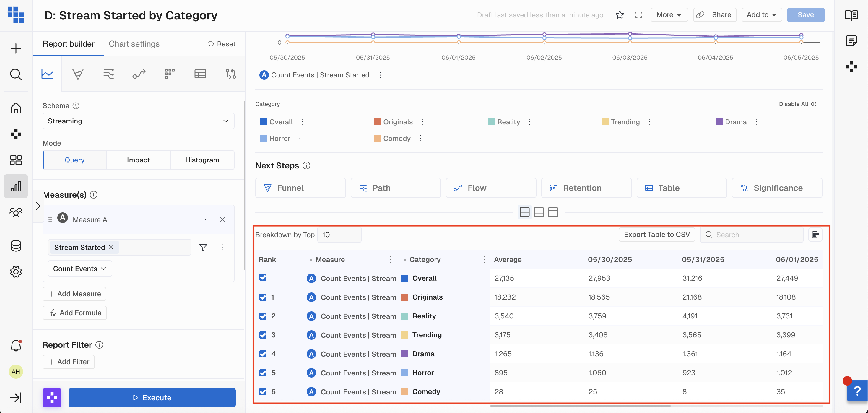This screenshot has width=868, height=413.
Task: Open the More dropdown menu
Action: point(669,15)
